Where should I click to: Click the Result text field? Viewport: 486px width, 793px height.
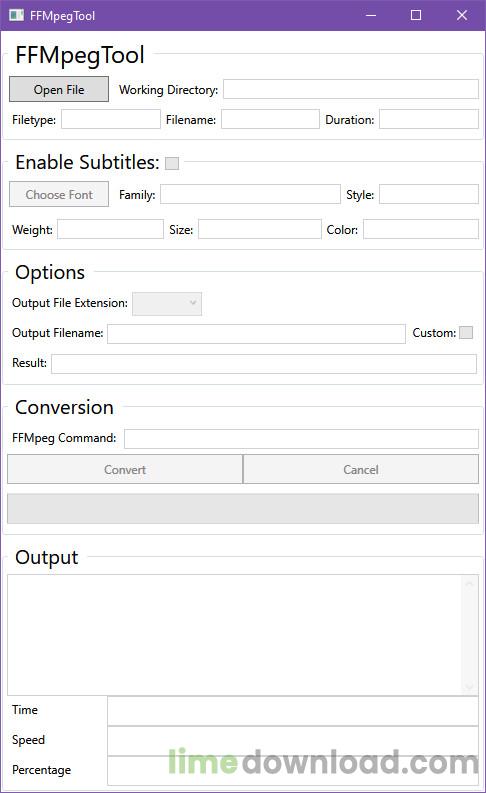[x=264, y=364]
